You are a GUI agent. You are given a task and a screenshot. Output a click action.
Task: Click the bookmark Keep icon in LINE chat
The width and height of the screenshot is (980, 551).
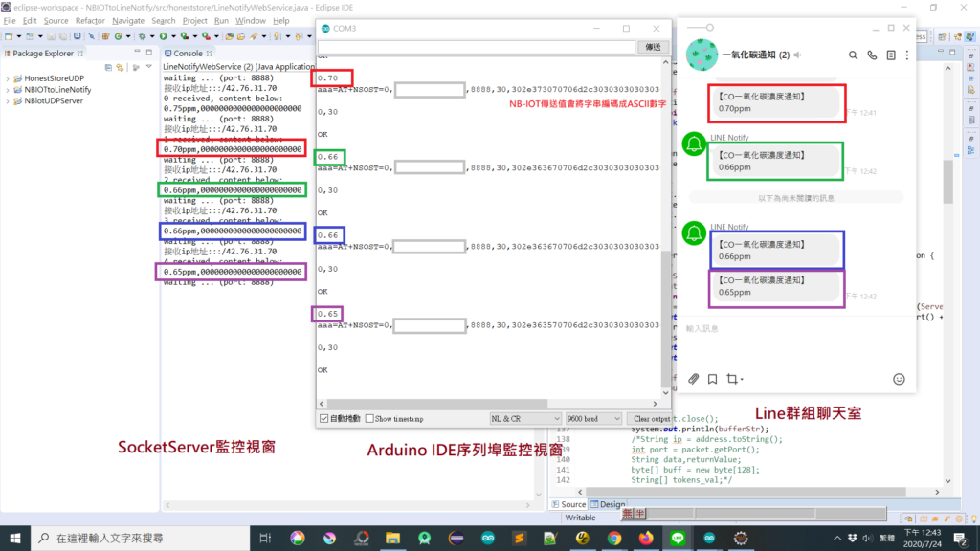point(713,379)
